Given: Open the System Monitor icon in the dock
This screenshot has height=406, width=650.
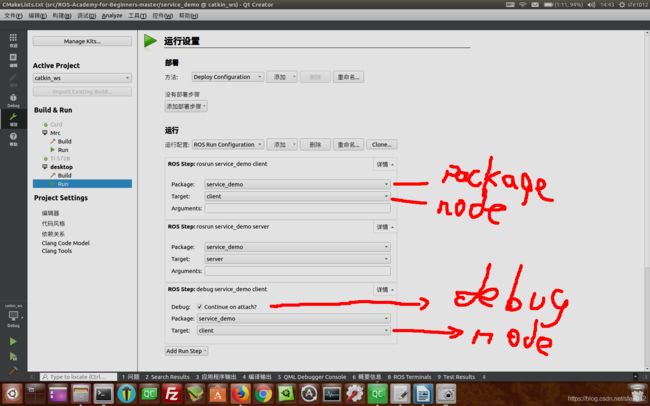Looking at the screenshot, I should coord(332,394).
